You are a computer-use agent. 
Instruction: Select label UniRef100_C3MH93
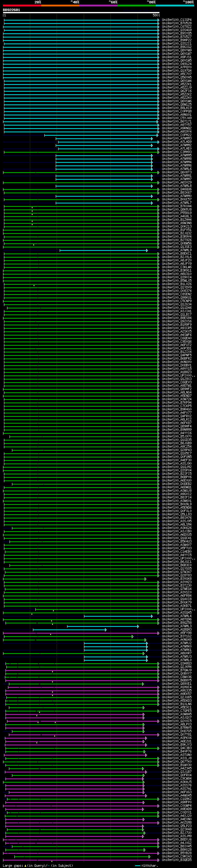[176, 152]
